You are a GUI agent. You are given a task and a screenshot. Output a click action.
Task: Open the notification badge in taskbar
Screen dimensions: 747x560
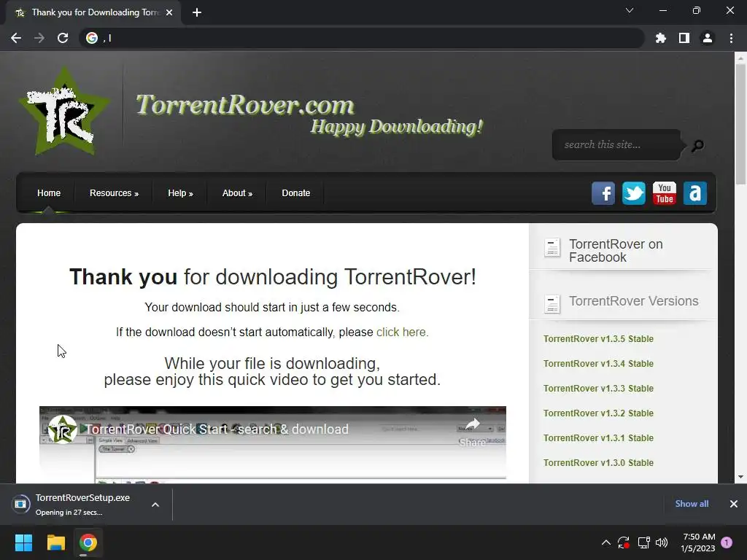[727, 542]
